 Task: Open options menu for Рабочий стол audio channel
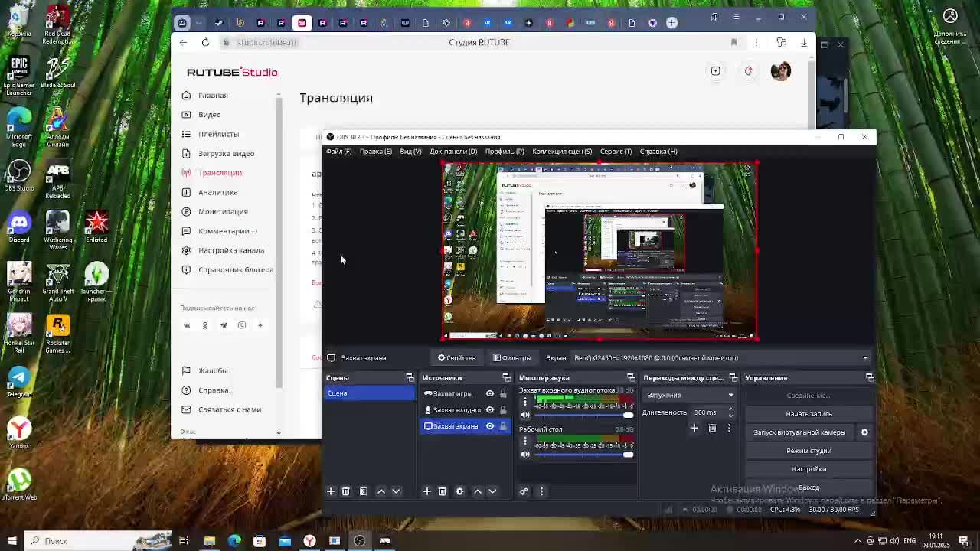point(525,441)
